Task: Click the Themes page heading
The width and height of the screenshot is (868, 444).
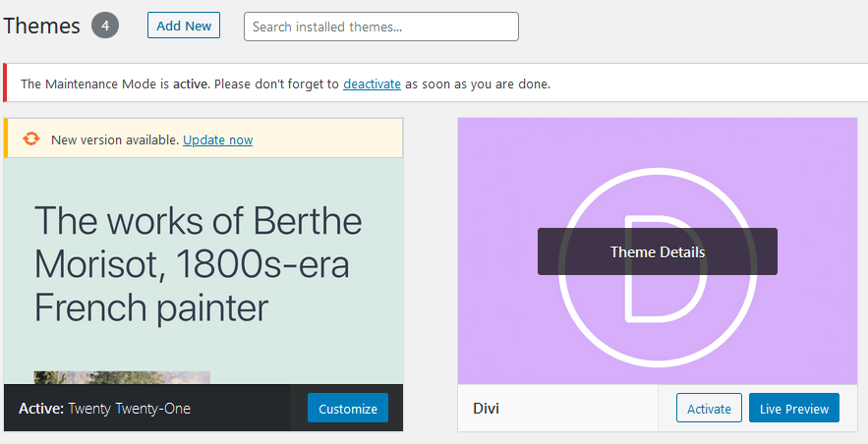Action: click(x=41, y=26)
